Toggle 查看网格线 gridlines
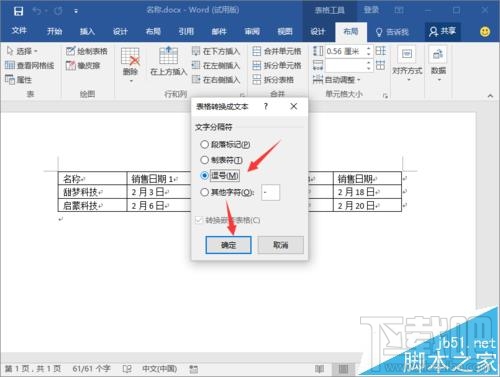The image size is (500, 377). point(30,65)
